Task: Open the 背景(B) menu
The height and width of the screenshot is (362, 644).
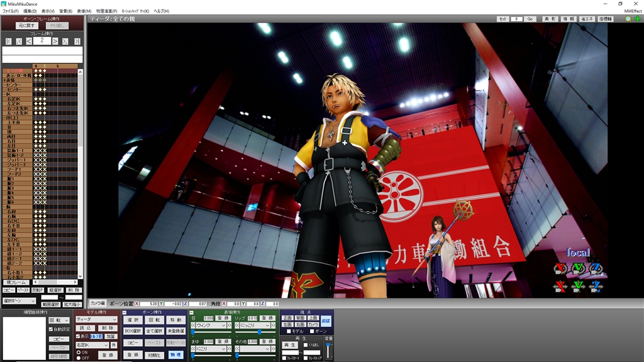Action: pos(65,11)
